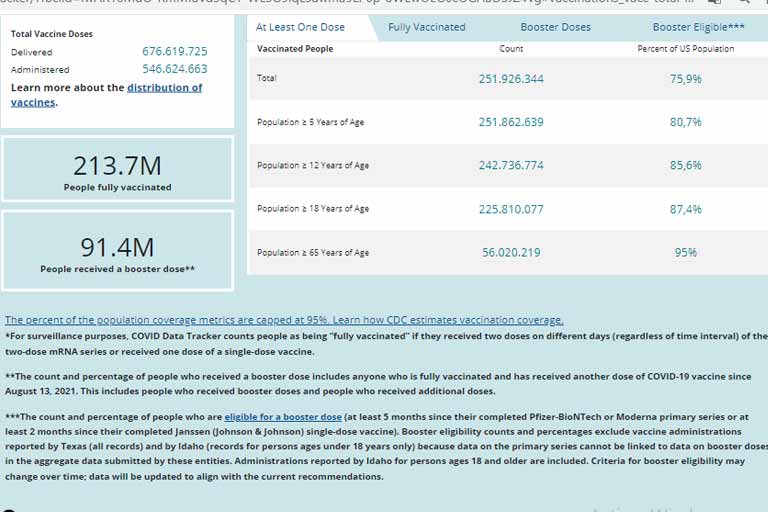Open the eligible for a booster dose link
768x512 pixels.
[x=283, y=417]
